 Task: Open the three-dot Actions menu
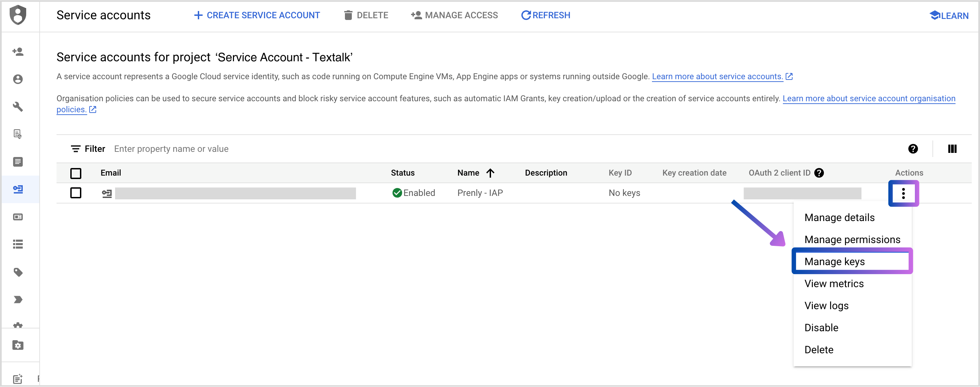tap(903, 193)
